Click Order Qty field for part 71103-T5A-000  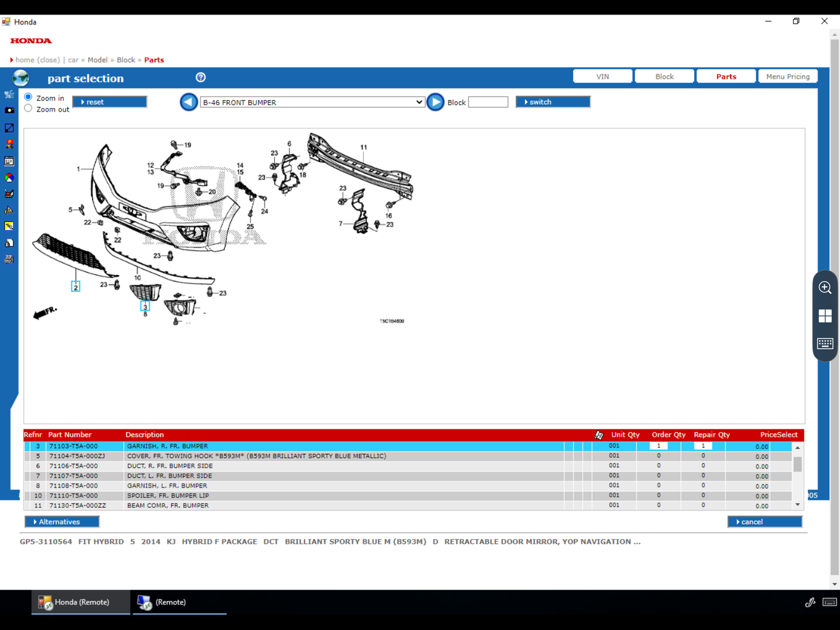[659, 446]
